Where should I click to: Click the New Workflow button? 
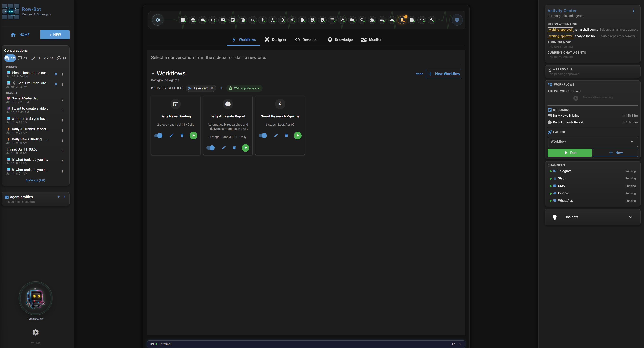pos(443,74)
